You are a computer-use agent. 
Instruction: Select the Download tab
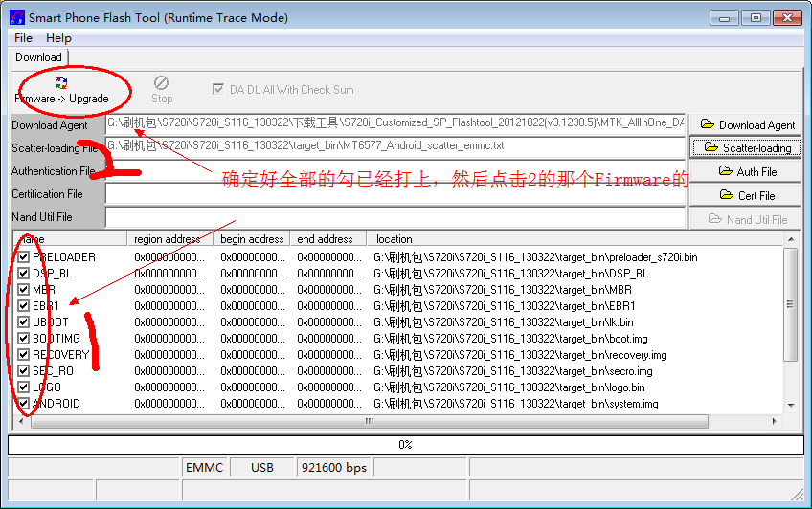click(38, 57)
